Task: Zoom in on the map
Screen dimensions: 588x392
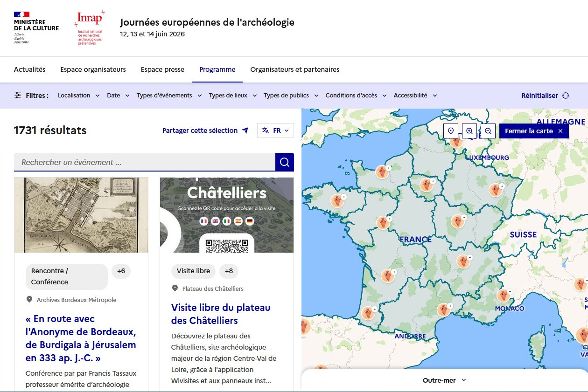Action: (469, 131)
